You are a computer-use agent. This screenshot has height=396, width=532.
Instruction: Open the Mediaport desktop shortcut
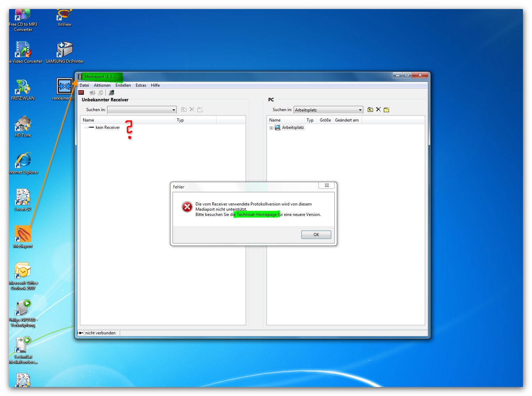click(x=23, y=236)
